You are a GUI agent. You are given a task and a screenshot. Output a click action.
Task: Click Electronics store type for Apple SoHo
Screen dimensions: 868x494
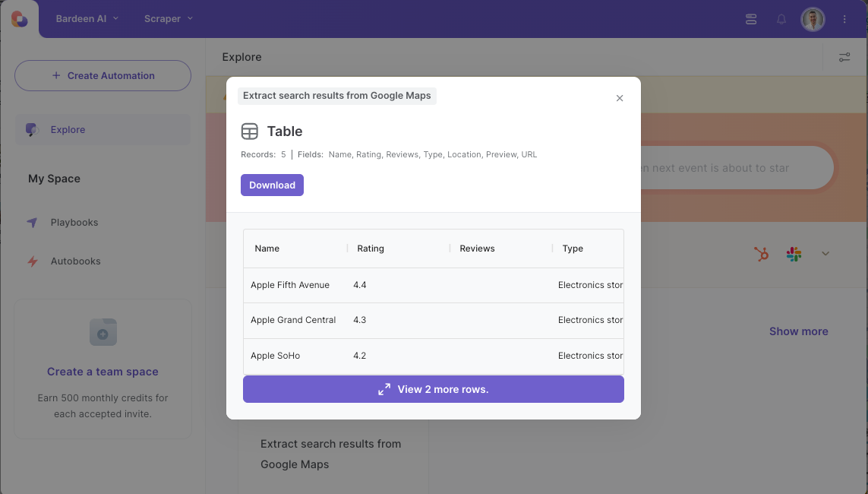pyautogui.click(x=590, y=356)
